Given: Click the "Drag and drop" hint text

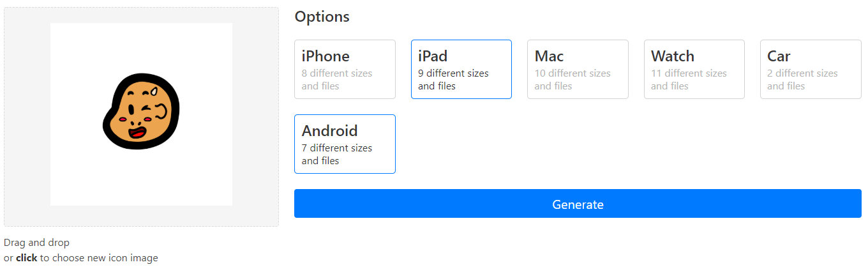Looking at the screenshot, I should [x=36, y=243].
